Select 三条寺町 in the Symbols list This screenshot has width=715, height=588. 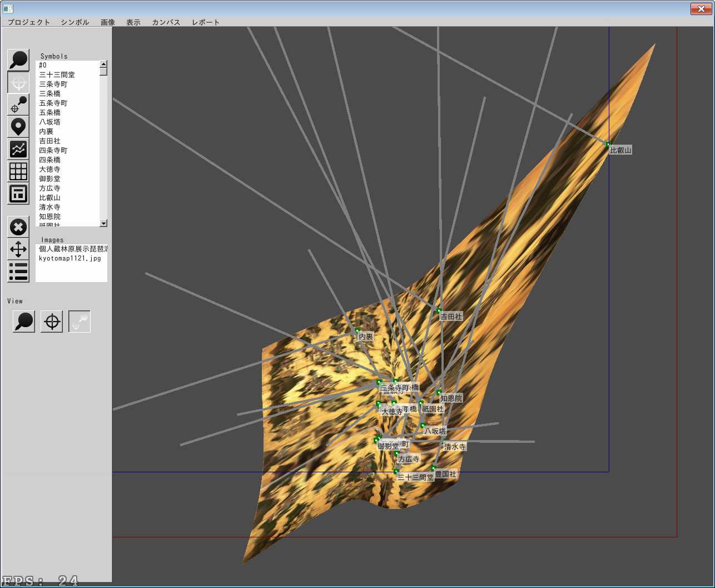(67, 84)
